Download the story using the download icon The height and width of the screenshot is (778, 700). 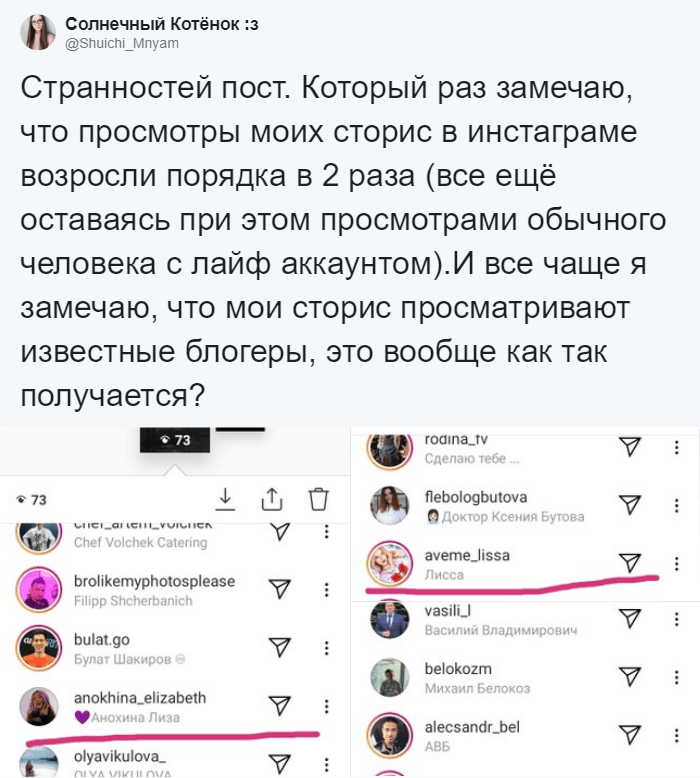click(225, 499)
